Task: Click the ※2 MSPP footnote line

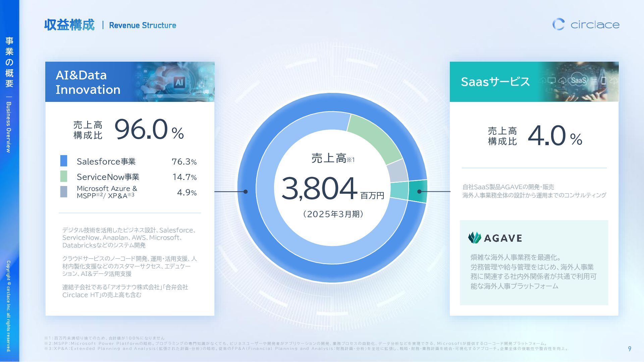Action: coord(296,343)
